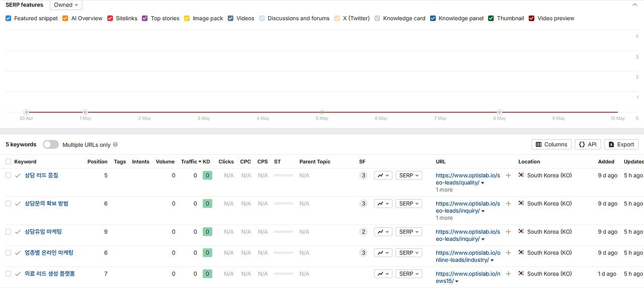The height and width of the screenshot is (288, 644).
Task: Show 1 more URL for 상담 리드 품질
Action: click(x=444, y=190)
